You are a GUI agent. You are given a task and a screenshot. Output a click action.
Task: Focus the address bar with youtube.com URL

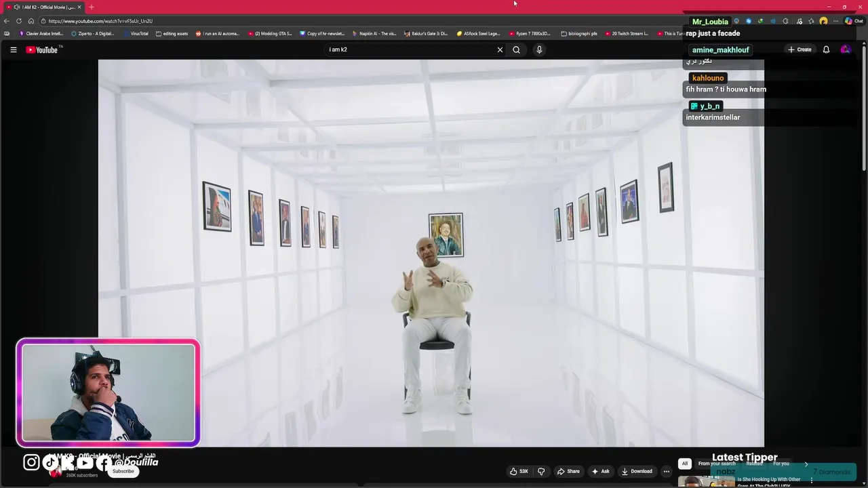pos(359,21)
